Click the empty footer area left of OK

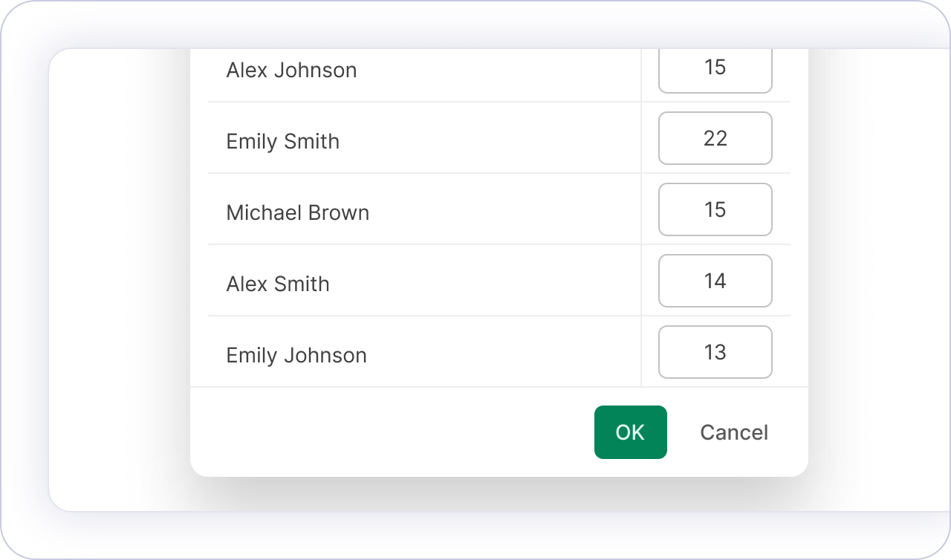pyautogui.click(x=386, y=432)
